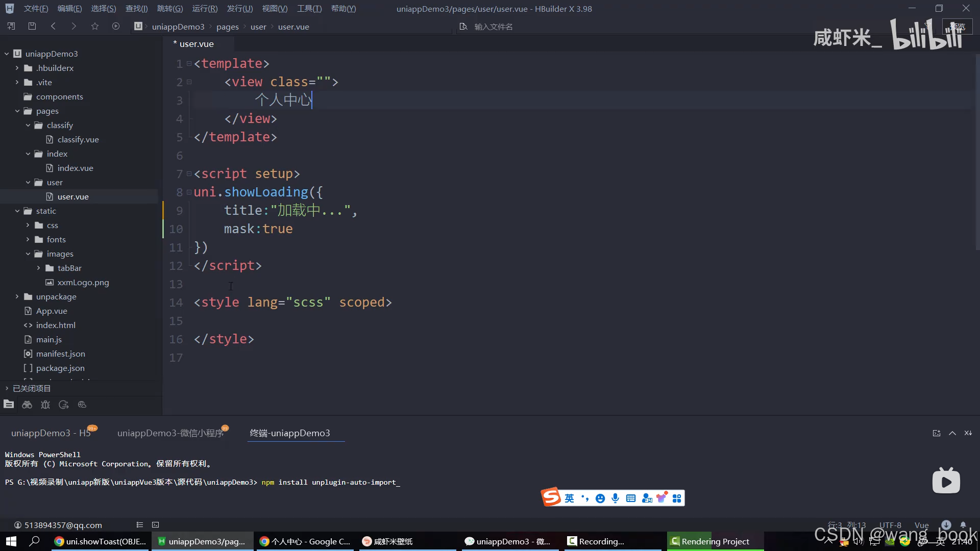The width and height of the screenshot is (980, 551).
Task: Open the binoculars search icon
Action: pyautogui.click(x=27, y=405)
